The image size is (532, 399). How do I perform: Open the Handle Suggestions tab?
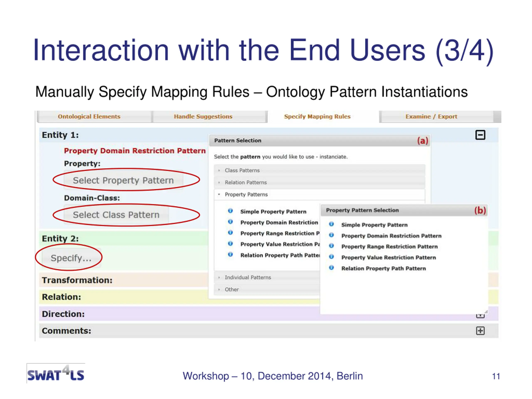coord(209,117)
